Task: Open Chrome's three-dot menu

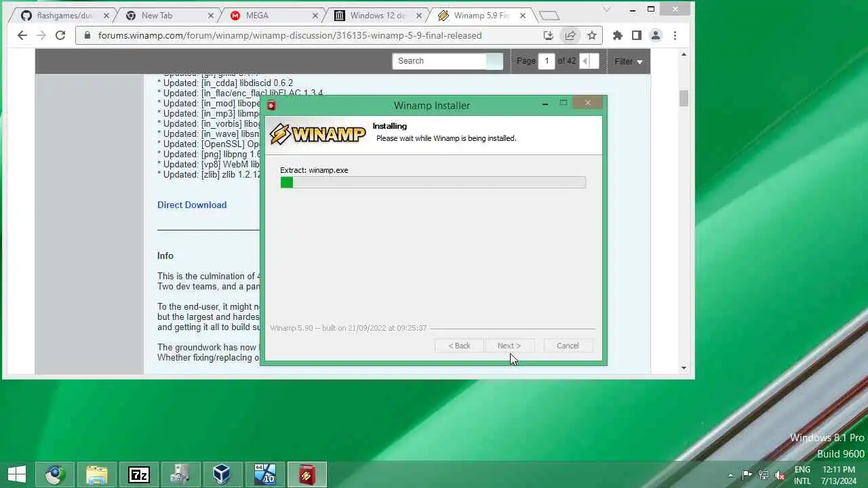Action: (x=675, y=35)
